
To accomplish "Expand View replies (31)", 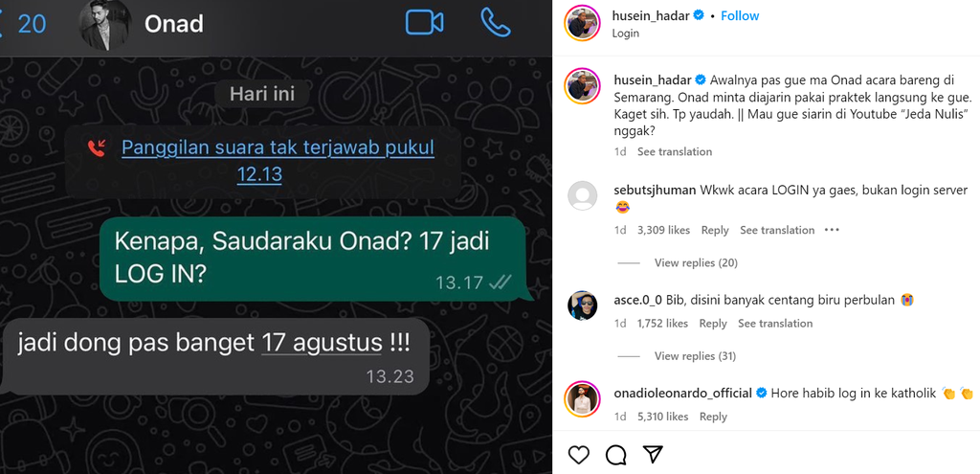I will coord(695,356).
